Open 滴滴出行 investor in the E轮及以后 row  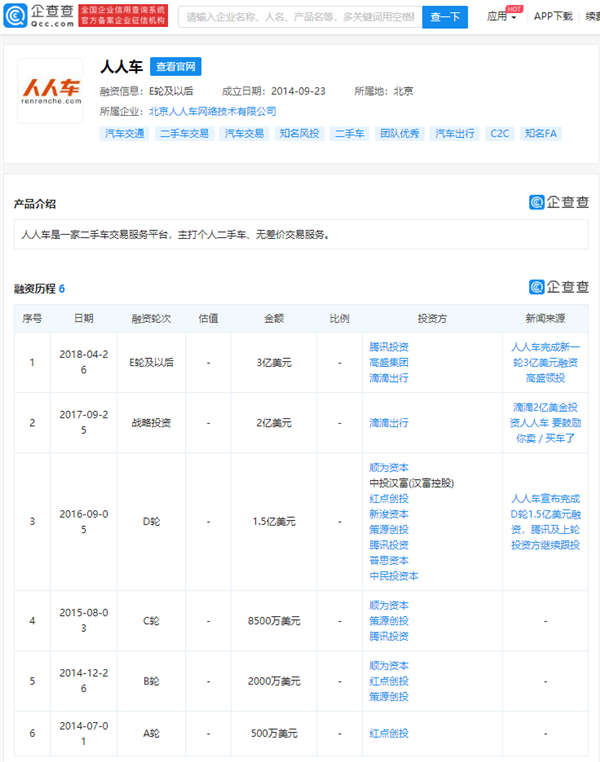(x=389, y=378)
